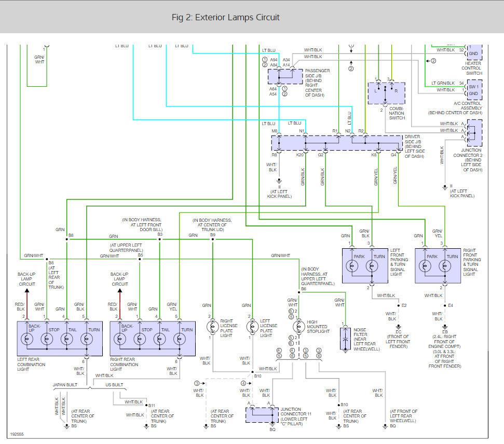Select the right front TURN bulb symbol
504x444 pixels.
(445, 266)
